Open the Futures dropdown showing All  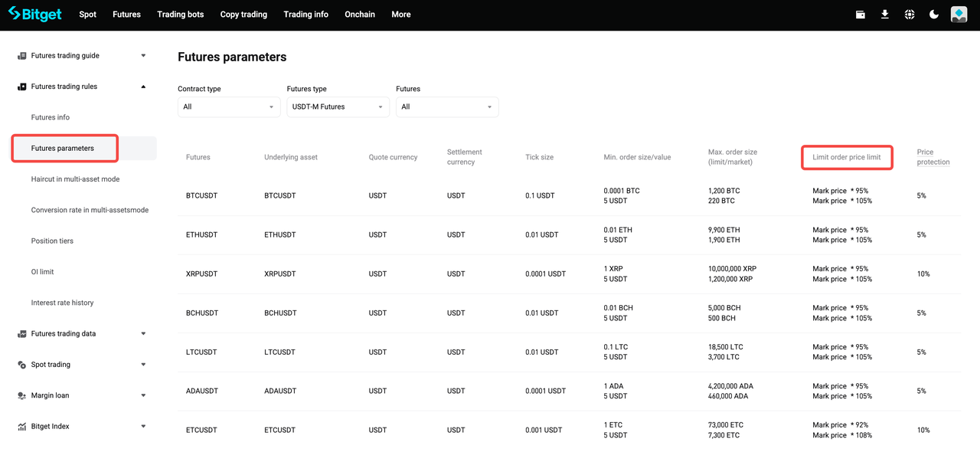coord(447,107)
